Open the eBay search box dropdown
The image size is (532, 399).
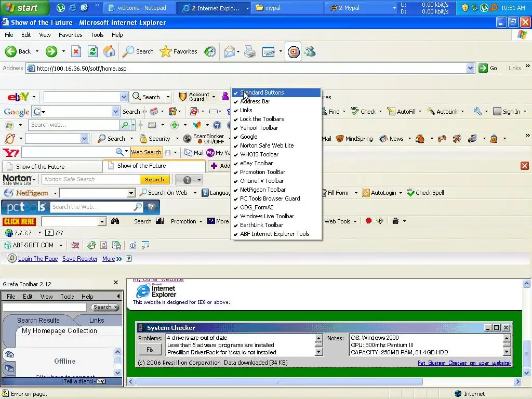pos(124,97)
